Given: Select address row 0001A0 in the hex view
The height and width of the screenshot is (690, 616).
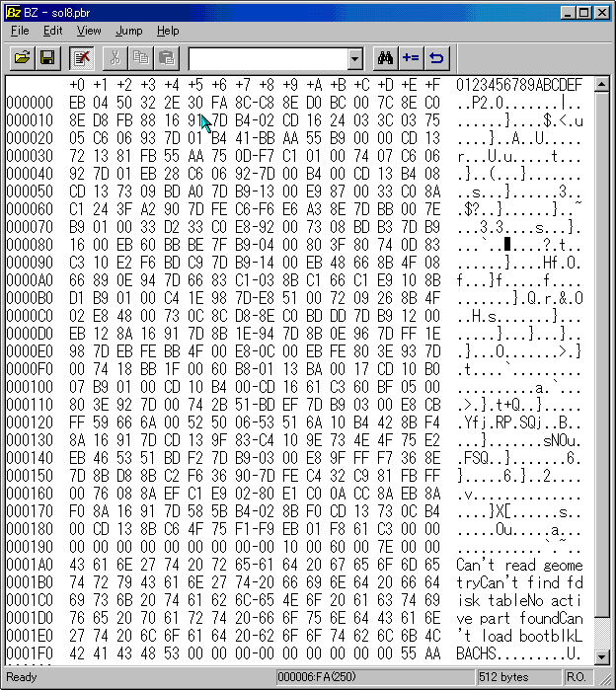Looking at the screenshot, I should point(29,565).
